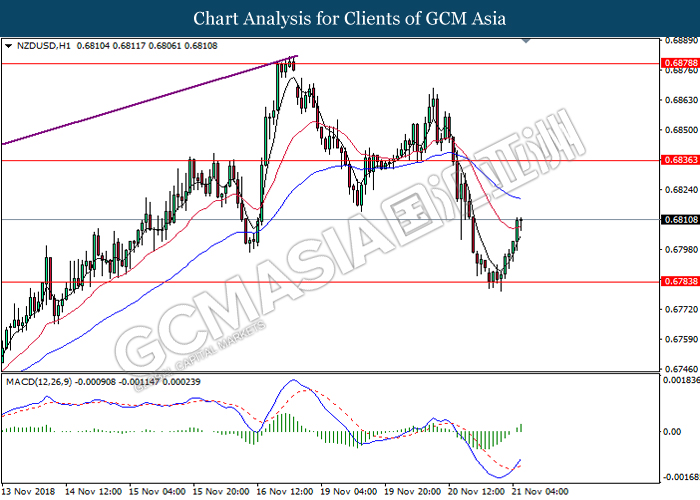Click the NZDUSD,H1 symbol dropdown triangle
This screenshot has height=500, width=700.
8,46
